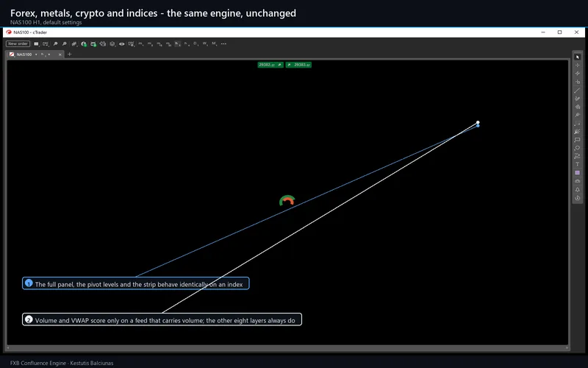Select the ellipse shape drawing tool

click(x=578, y=148)
